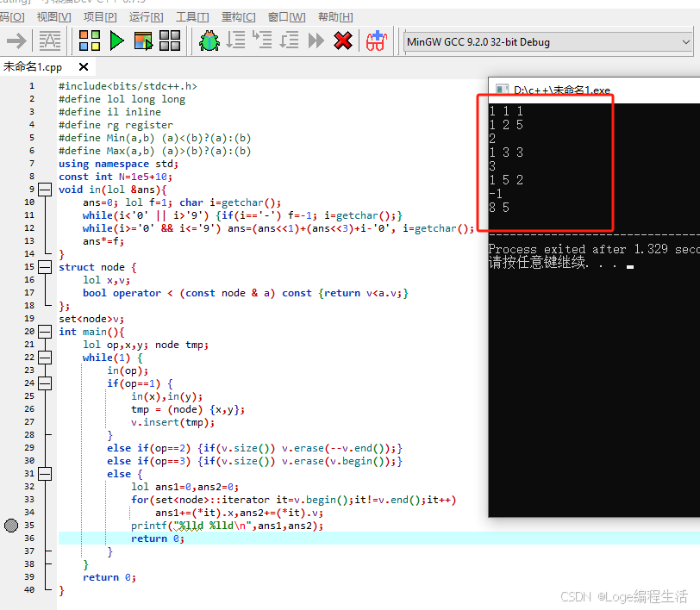700x610 pixels.
Task: Start debugging with the green bug icon
Action: coord(209,41)
